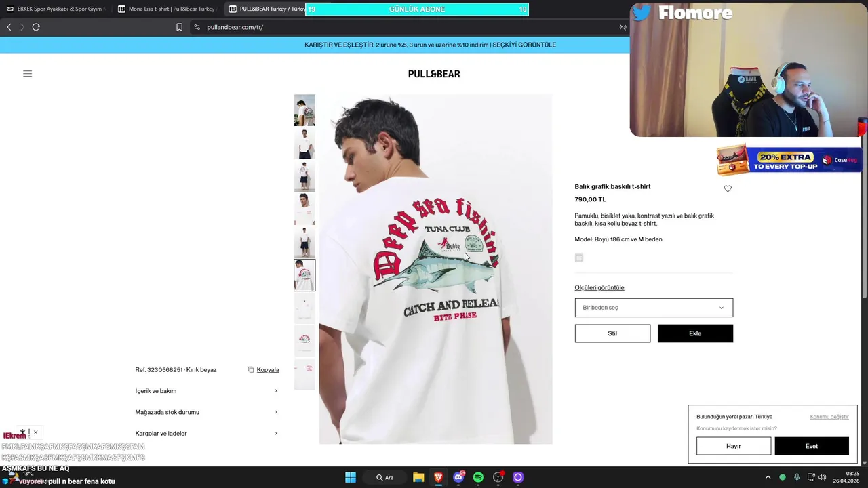Switch to 'Mona Lisa t-shirt' browser tab
The width and height of the screenshot is (868, 488).
tap(167, 9)
